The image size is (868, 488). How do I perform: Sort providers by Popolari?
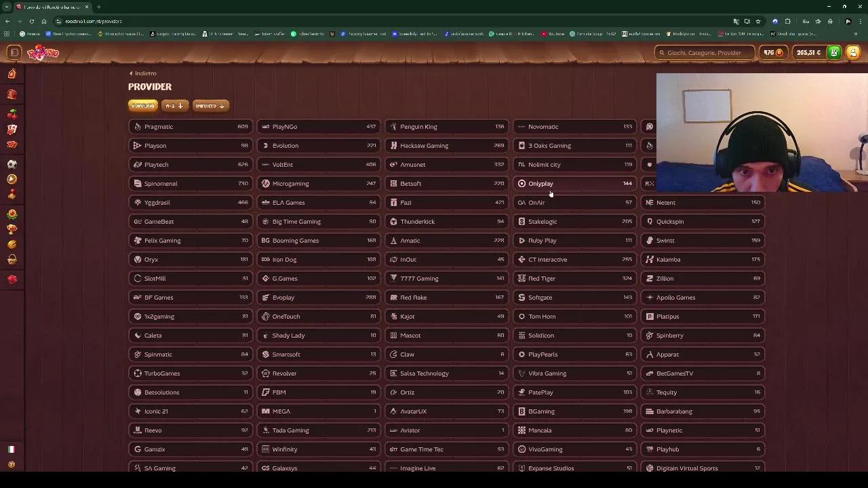coord(142,106)
